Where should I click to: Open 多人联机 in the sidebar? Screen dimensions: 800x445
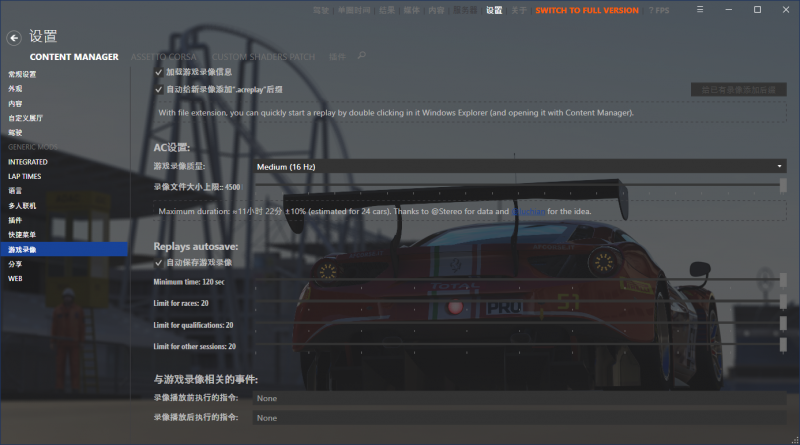click(22, 206)
